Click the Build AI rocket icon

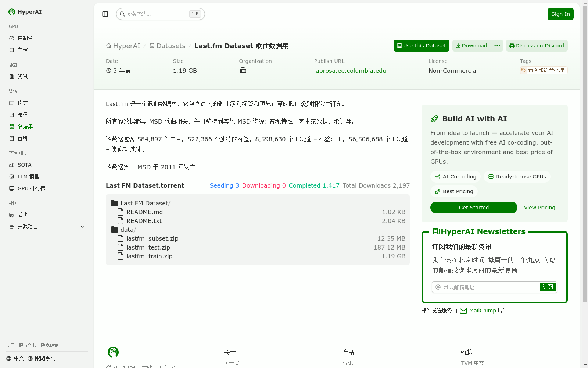(x=435, y=119)
